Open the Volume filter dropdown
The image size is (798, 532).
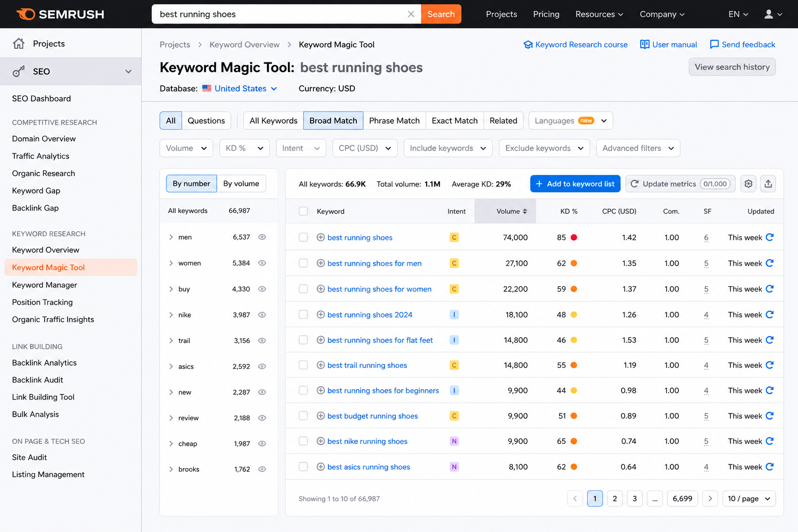pyautogui.click(x=187, y=148)
